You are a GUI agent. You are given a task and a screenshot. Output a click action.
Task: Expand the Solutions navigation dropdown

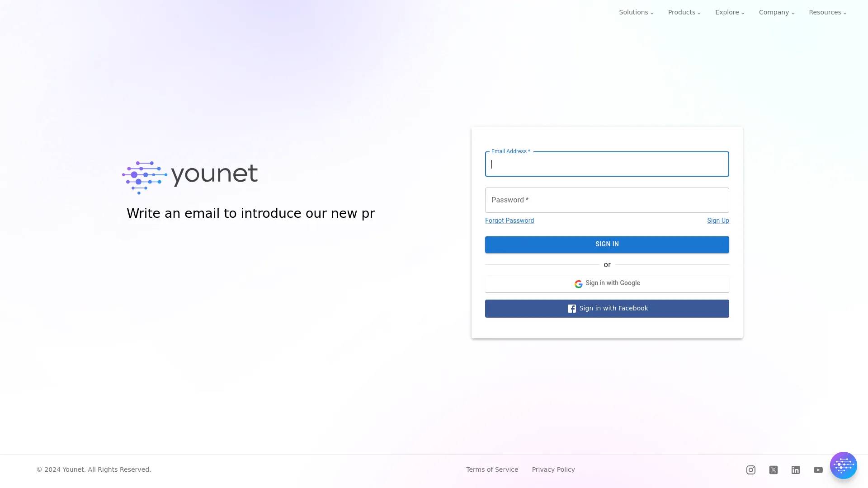click(x=636, y=13)
